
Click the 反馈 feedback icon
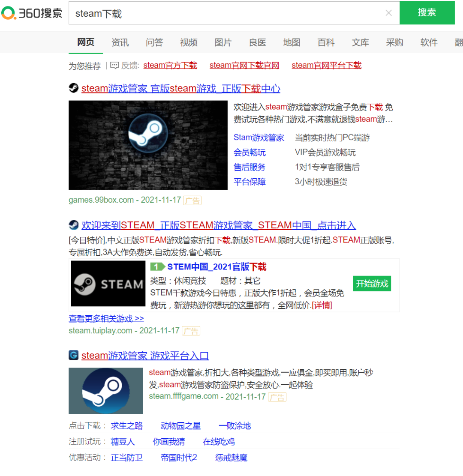click(114, 65)
